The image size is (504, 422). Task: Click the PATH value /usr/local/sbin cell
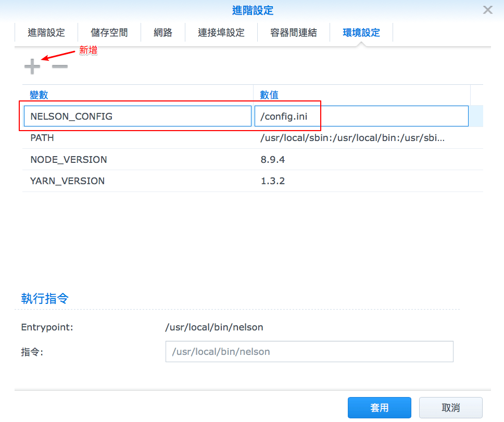point(352,138)
